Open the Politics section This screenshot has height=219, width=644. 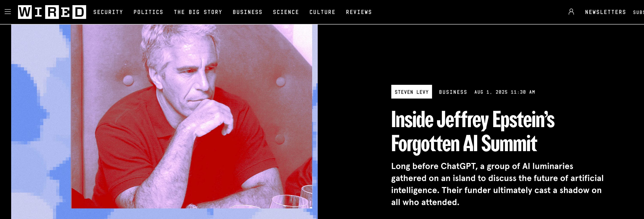(x=148, y=12)
